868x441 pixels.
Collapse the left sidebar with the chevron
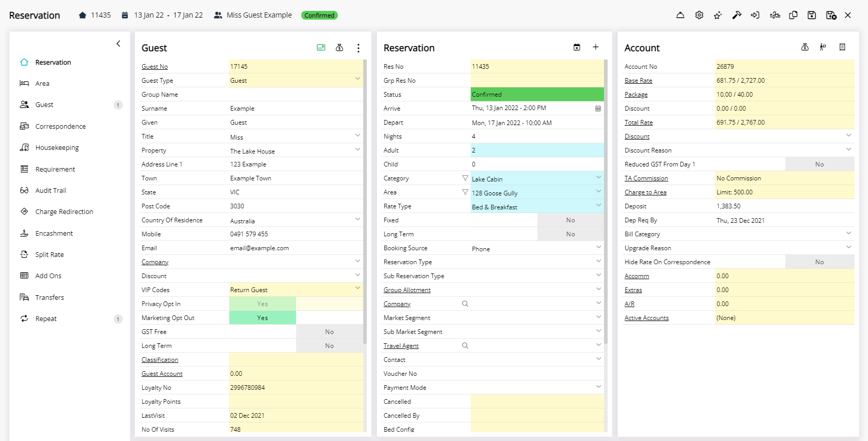tap(118, 43)
